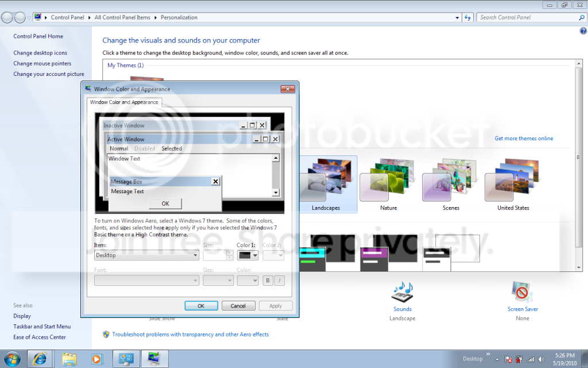Click the Item Size spinner control

point(230,255)
